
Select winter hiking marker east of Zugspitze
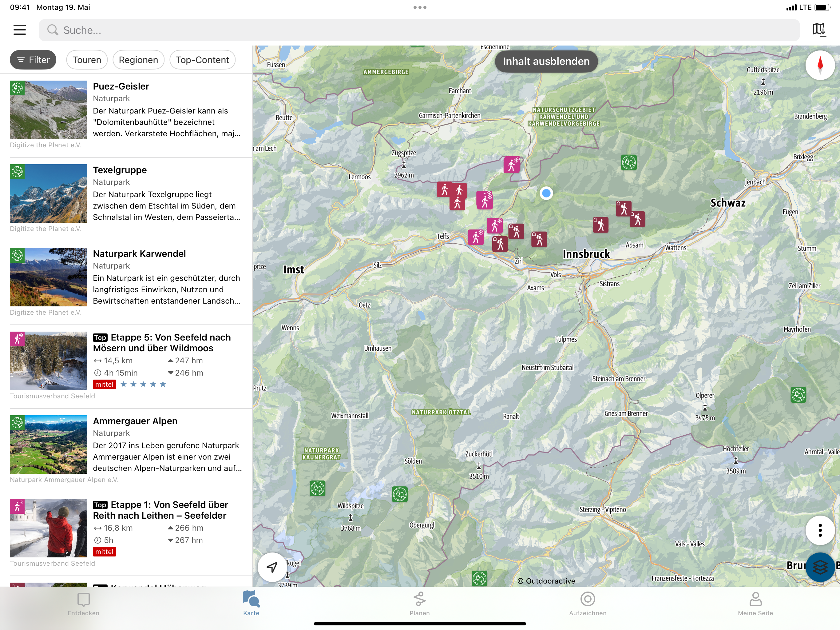[512, 165]
